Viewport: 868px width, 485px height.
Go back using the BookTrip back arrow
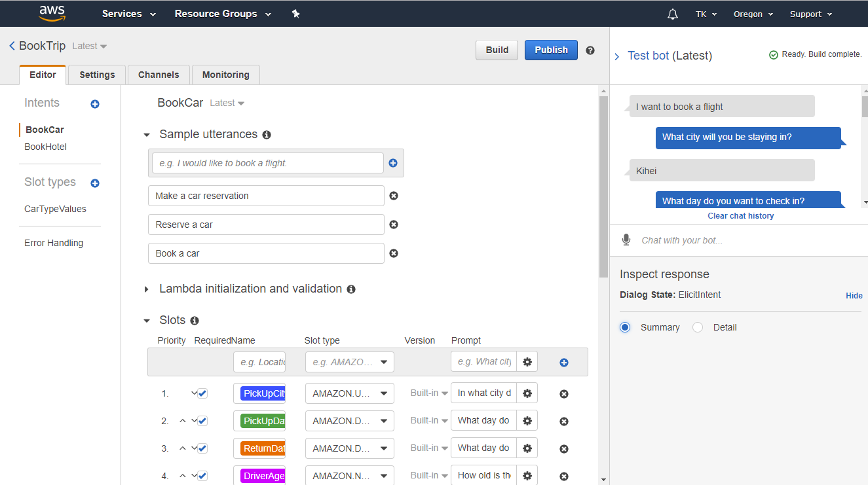[x=12, y=46]
